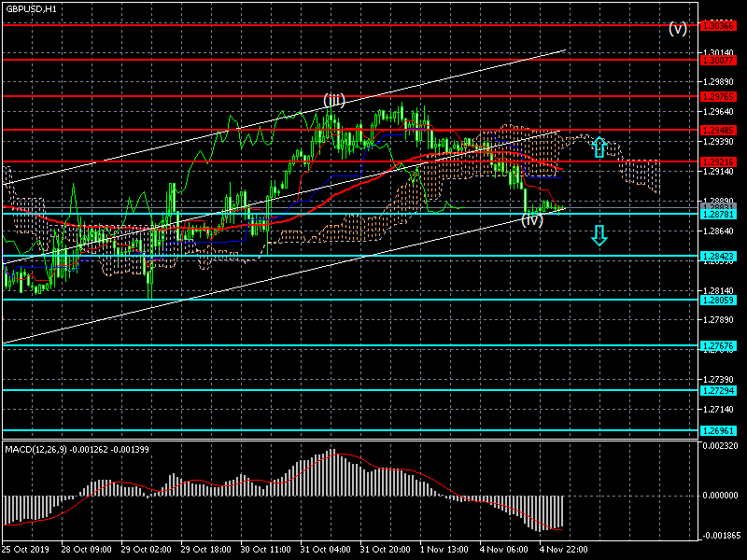This screenshot has width=747, height=560.
Task: Click the 31 Oct 04:00 time marker
Action: 326,550
